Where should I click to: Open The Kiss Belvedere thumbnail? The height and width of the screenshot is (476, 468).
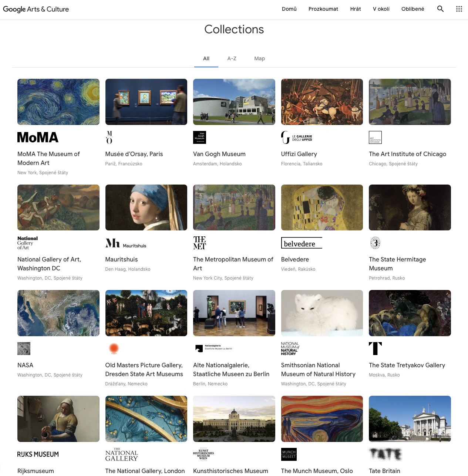(322, 207)
